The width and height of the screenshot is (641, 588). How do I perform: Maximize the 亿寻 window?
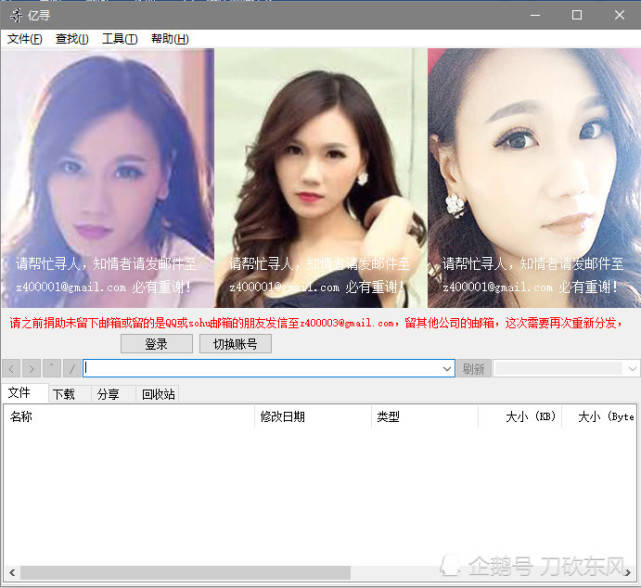[577, 15]
